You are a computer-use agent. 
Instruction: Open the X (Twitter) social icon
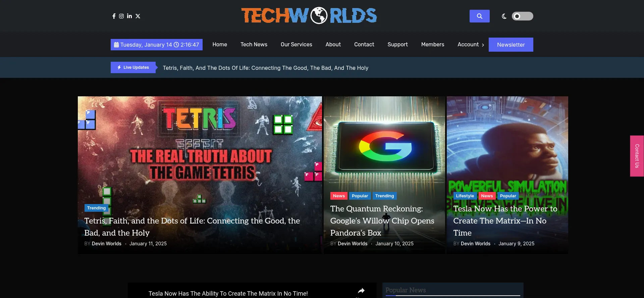[138, 16]
